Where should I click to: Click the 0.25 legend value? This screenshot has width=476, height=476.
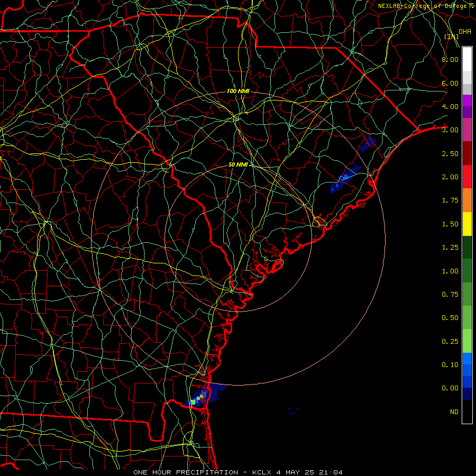point(450,342)
